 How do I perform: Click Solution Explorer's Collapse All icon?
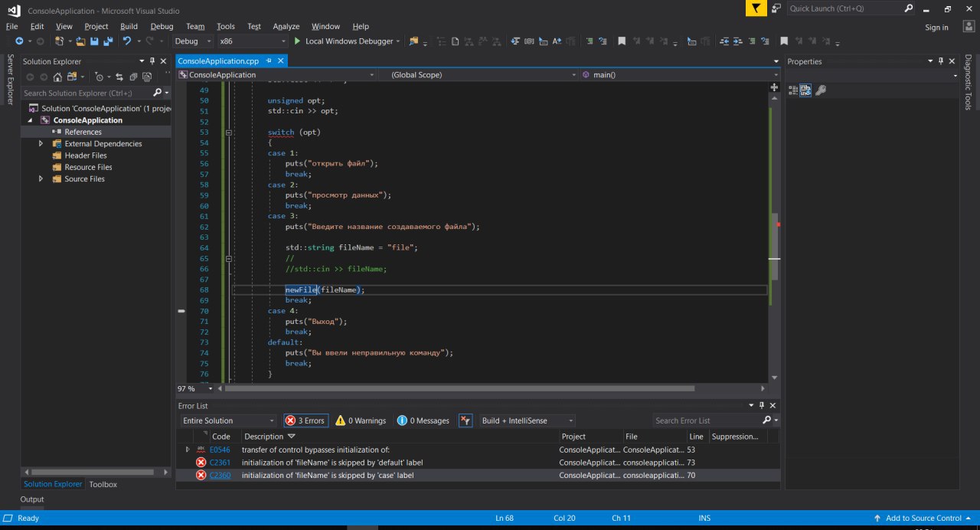point(134,77)
